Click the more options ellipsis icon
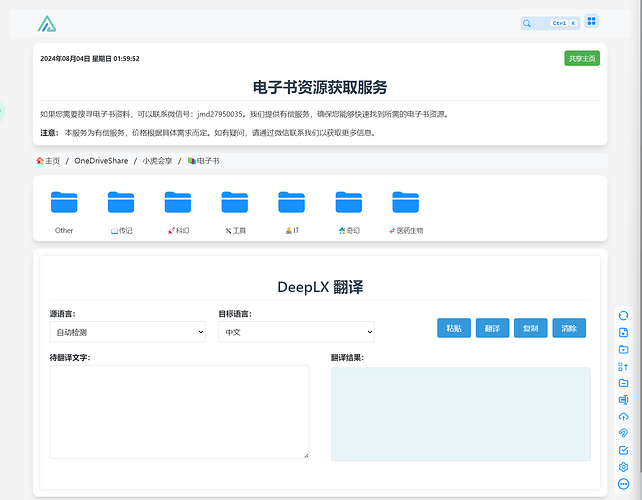 click(x=623, y=484)
